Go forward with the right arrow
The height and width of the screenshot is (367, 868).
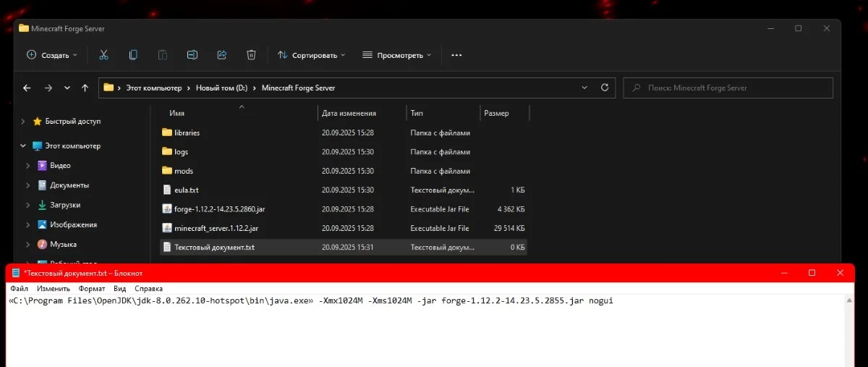tap(48, 88)
